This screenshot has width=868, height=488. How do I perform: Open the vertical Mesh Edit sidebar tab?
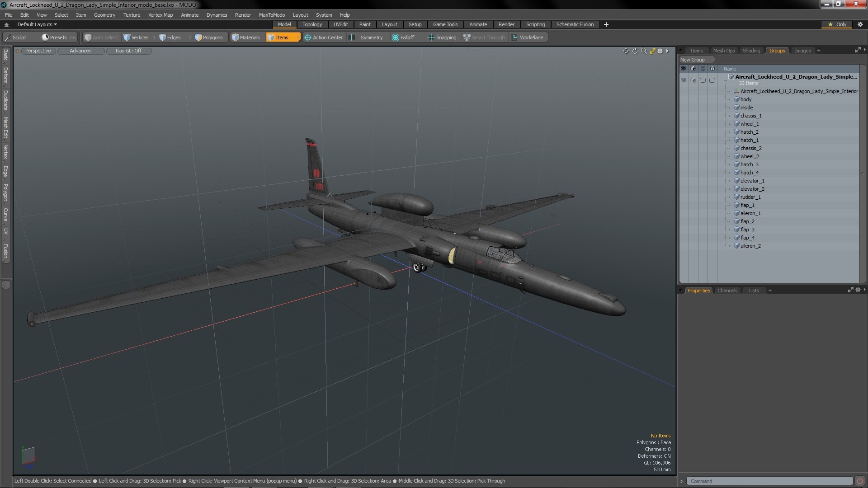click(5, 127)
